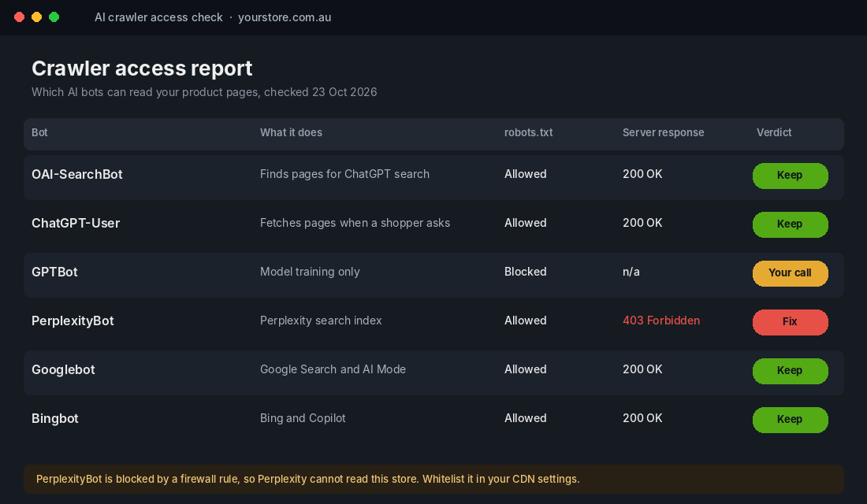
Task: Select the ChatGPT-User bot name
Action: click(x=76, y=224)
